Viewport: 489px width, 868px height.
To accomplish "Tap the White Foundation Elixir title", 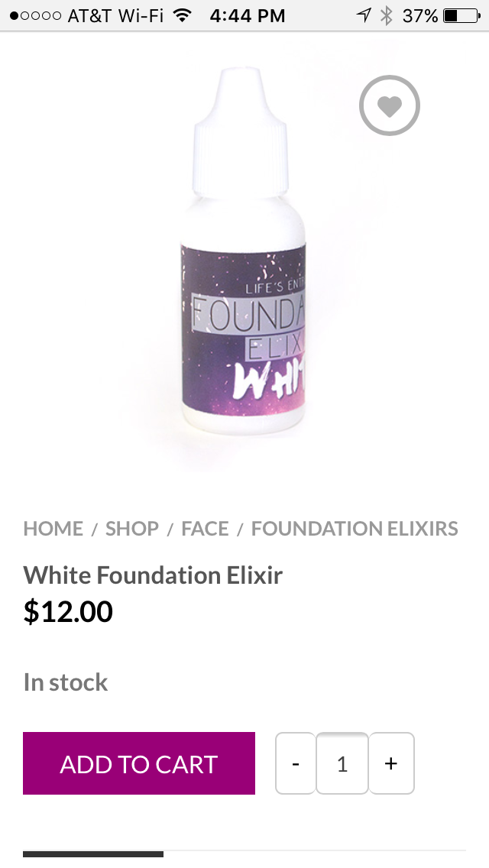I will pos(153,575).
